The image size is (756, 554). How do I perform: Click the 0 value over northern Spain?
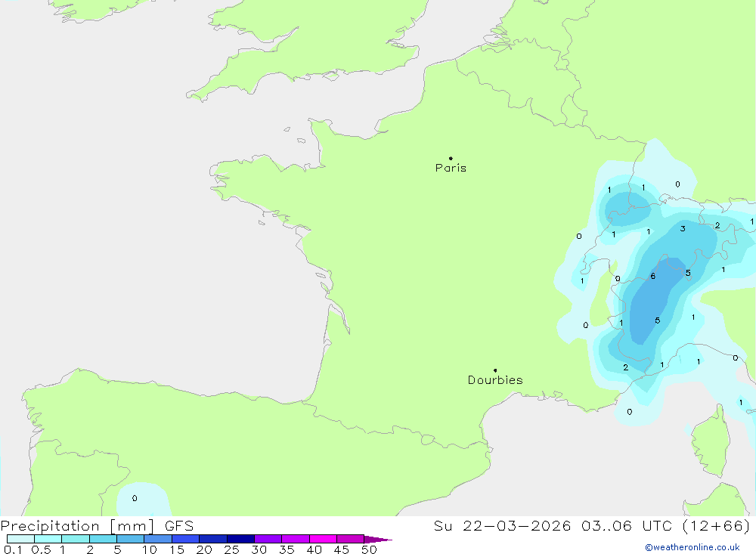[135, 498]
